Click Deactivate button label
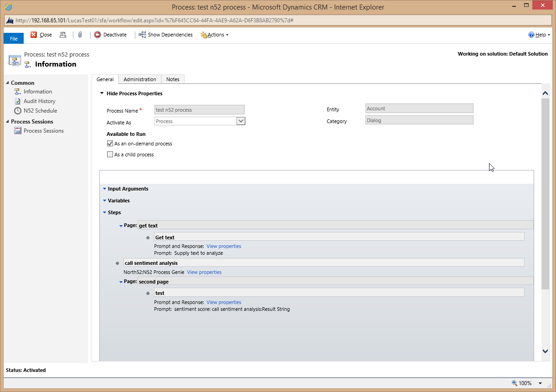The width and height of the screenshot is (556, 392). [115, 35]
